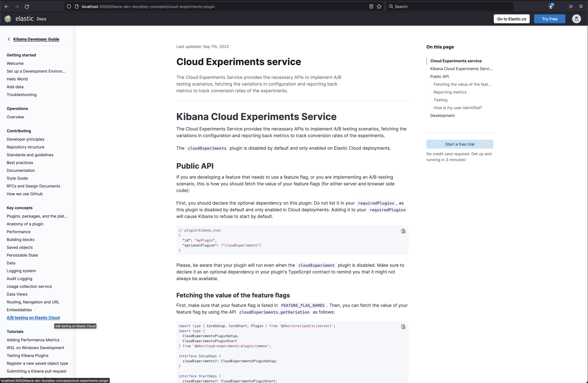Click the Try Free button

pyautogui.click(x=550, y=19)
